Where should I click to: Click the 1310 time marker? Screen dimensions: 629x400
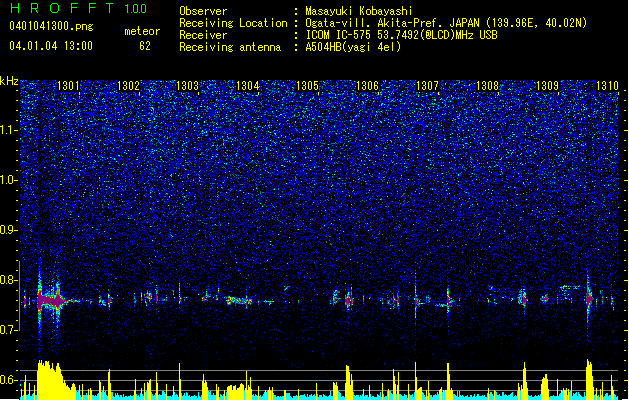pyautogui.click(x=607, y=86)
